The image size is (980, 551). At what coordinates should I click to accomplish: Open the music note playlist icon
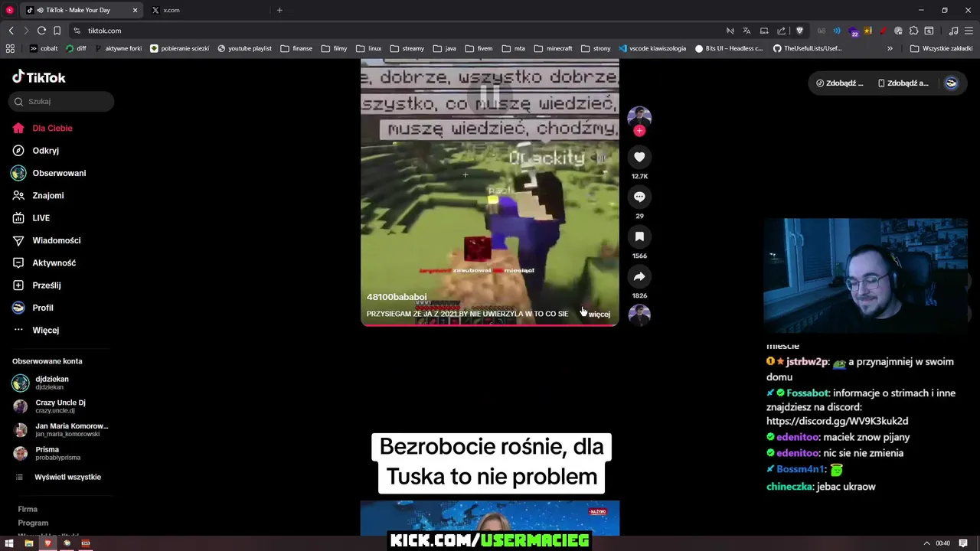point(953,31)
